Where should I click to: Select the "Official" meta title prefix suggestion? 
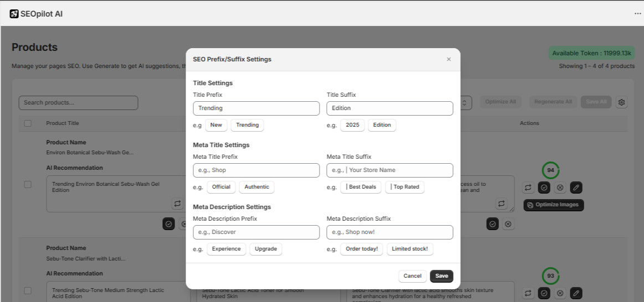tap(221, 187)
